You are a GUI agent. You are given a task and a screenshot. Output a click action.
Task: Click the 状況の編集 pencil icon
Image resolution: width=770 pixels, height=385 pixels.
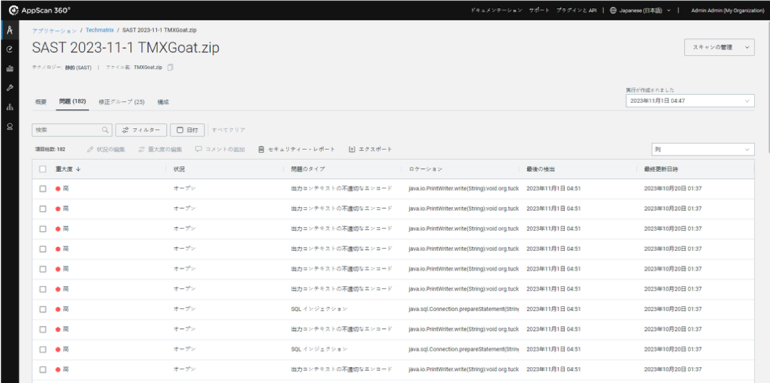tap(89, 149)
